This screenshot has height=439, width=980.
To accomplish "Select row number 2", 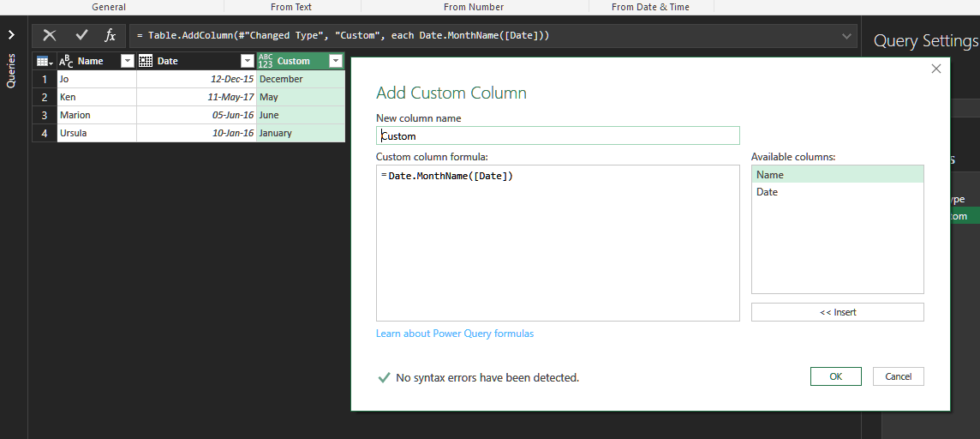I will pyautogui.click(x=45, y=98).
